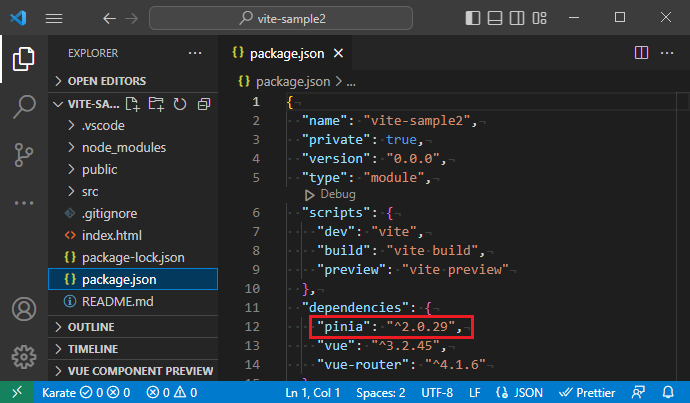Close the package.json editor tab
This screenshot has width=690, height=403.
pyautogui.click(x=338, y=53)
